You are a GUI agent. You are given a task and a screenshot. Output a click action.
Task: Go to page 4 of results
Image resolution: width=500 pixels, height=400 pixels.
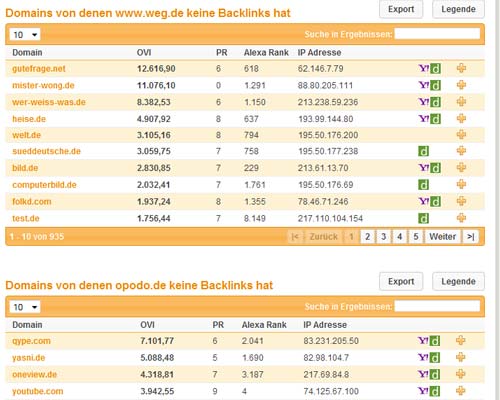pyautogui.click(x=399, y=237)
